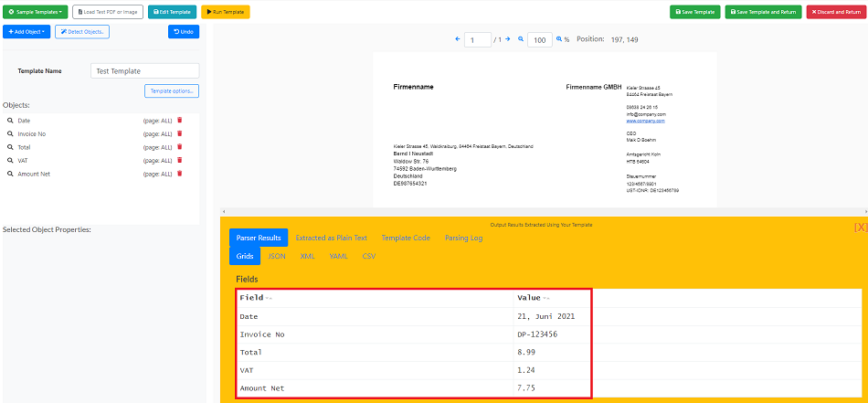Select the XML output format tab
This screenshot has height=403, width=868.
[x=307, y=256]
